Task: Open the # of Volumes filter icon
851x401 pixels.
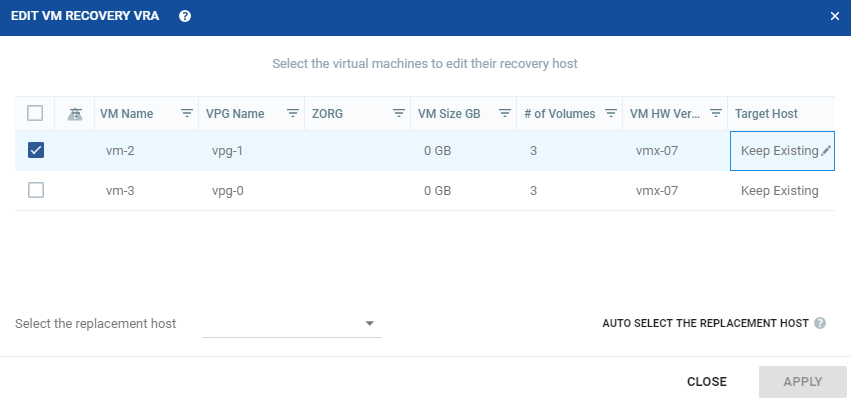Action: coord(611,113)
